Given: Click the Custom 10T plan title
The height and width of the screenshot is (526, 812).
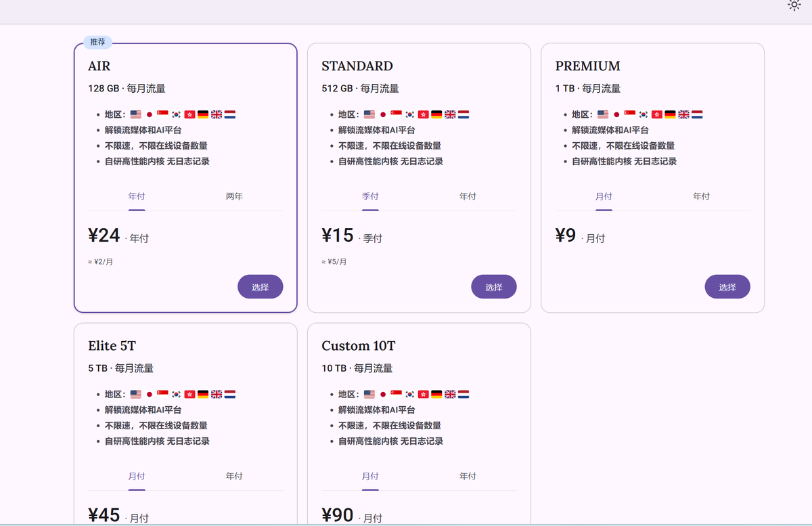Looking at the screenshot, I should point(359,346).
